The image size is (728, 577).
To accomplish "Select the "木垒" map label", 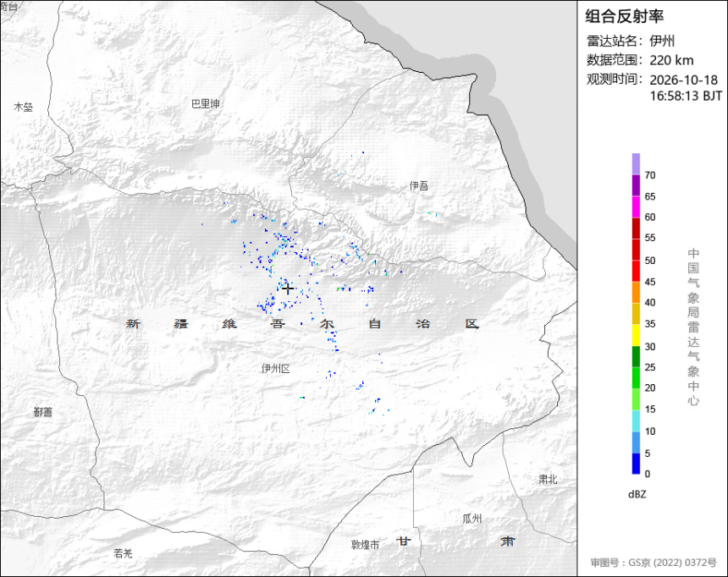I will (23, 107).
